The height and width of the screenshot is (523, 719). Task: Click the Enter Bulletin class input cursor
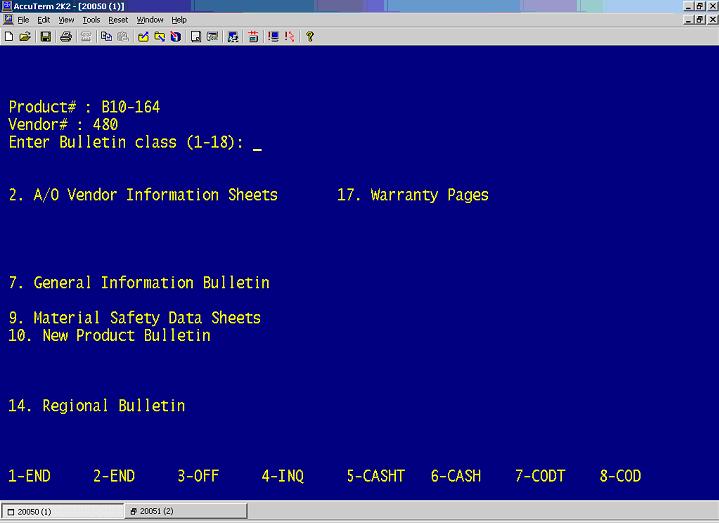pyautogui.click(x=257, y=143)
